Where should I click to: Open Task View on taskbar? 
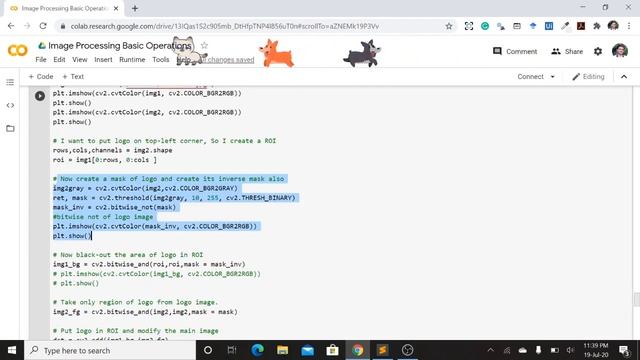pos(232,350)
